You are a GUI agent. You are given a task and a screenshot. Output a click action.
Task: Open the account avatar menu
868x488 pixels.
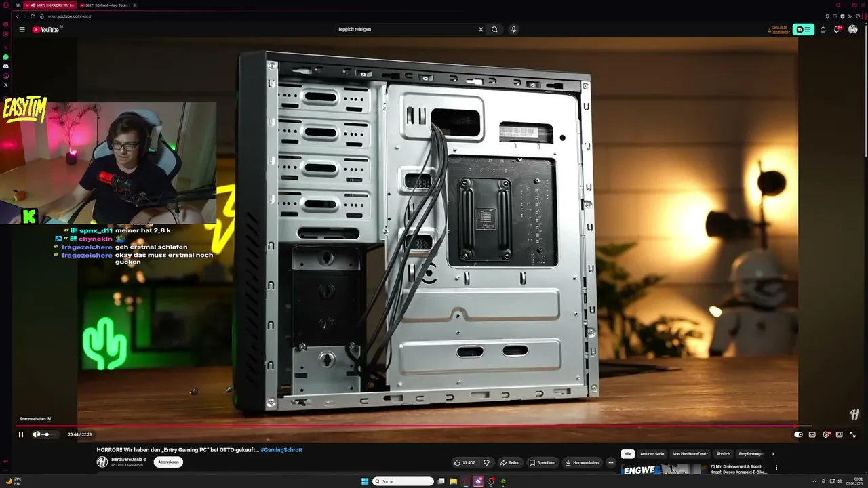[x=853, y=29]
